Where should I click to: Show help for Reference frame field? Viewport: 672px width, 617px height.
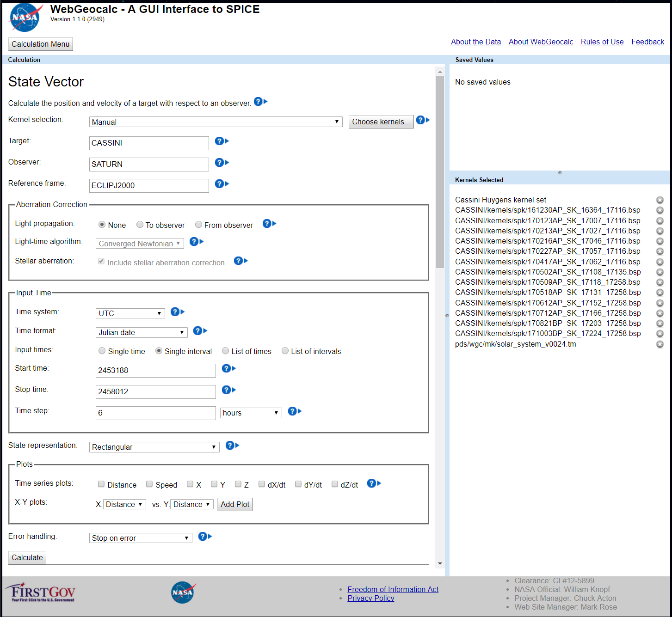click(x=222, y=183)
